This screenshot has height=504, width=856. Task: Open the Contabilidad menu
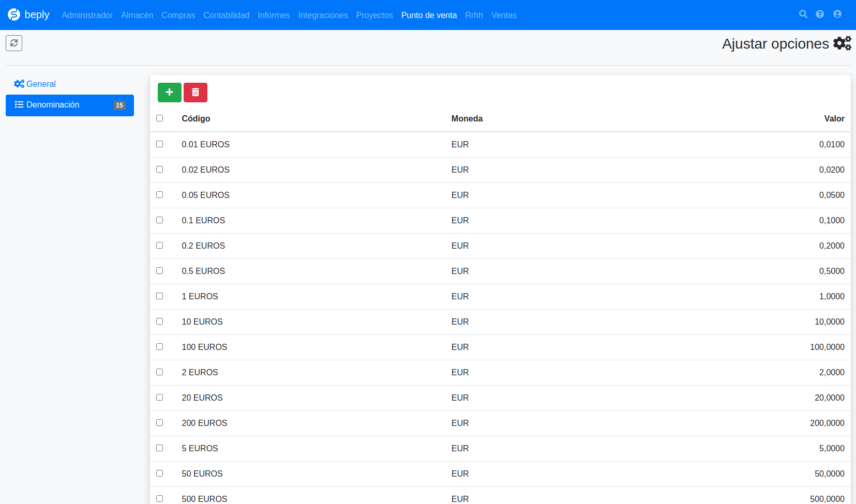[x=227, y=15]
